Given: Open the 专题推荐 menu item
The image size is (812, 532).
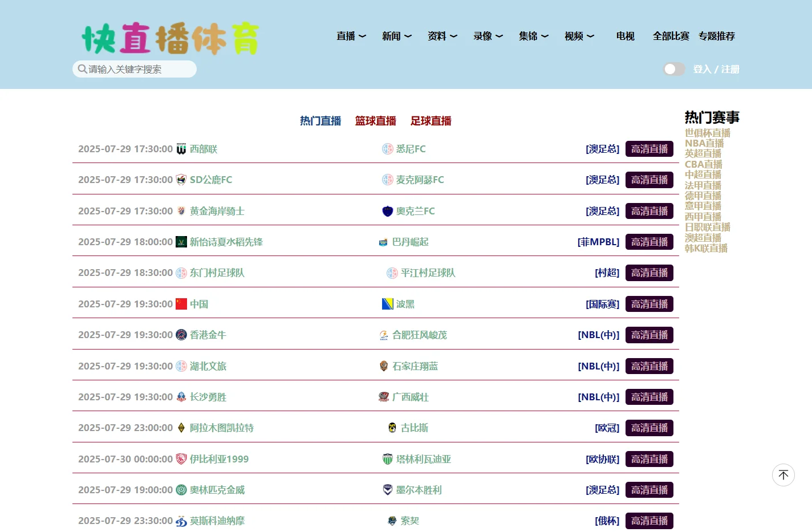Looking at the screenshot, I should (717, 36).
